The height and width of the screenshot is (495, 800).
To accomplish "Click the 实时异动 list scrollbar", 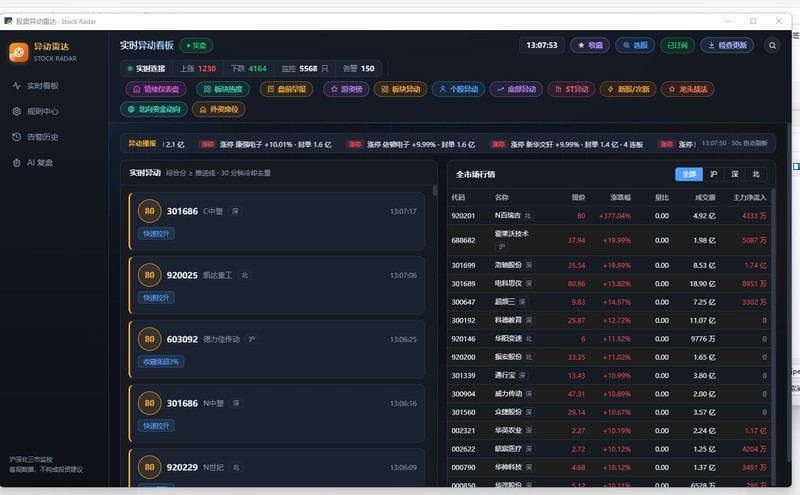I will pos(435,190).
